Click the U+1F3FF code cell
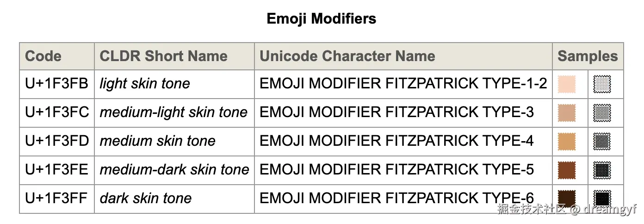 [x=56, y=198]
